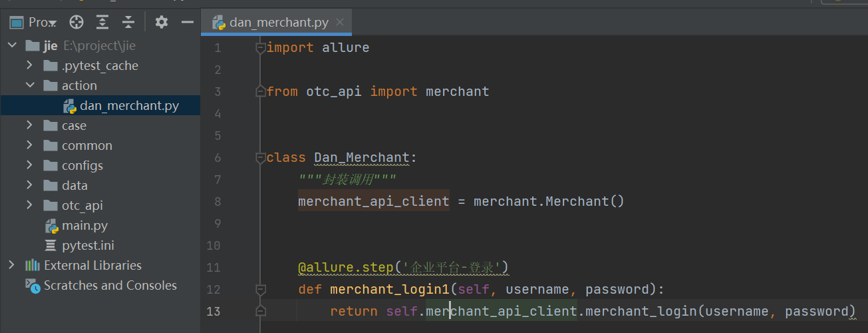Viewport: 868px width, 333px height.
Task: Click the common folder icon
Action: [51, 145]
